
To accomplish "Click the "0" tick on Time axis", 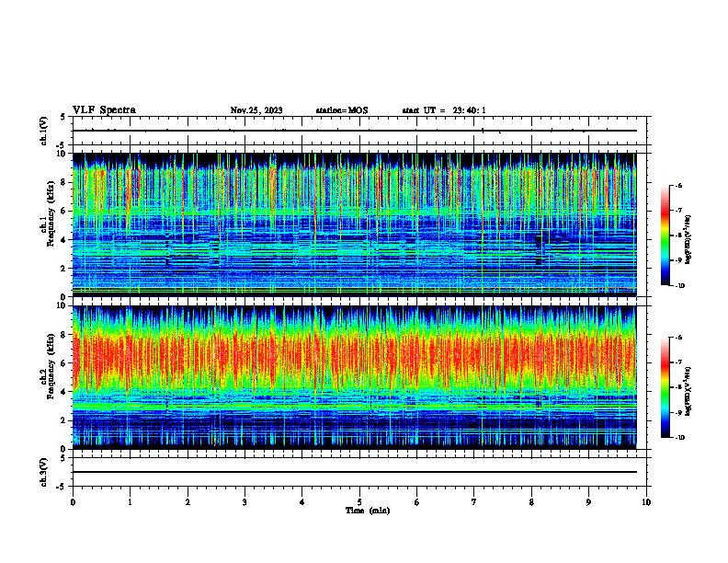I will (x=73, y=502).
